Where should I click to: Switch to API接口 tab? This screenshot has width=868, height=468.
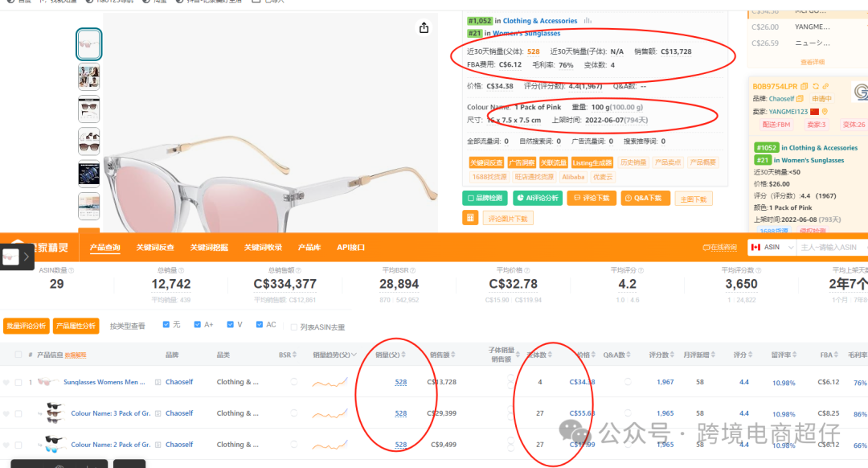click(351, 248)
